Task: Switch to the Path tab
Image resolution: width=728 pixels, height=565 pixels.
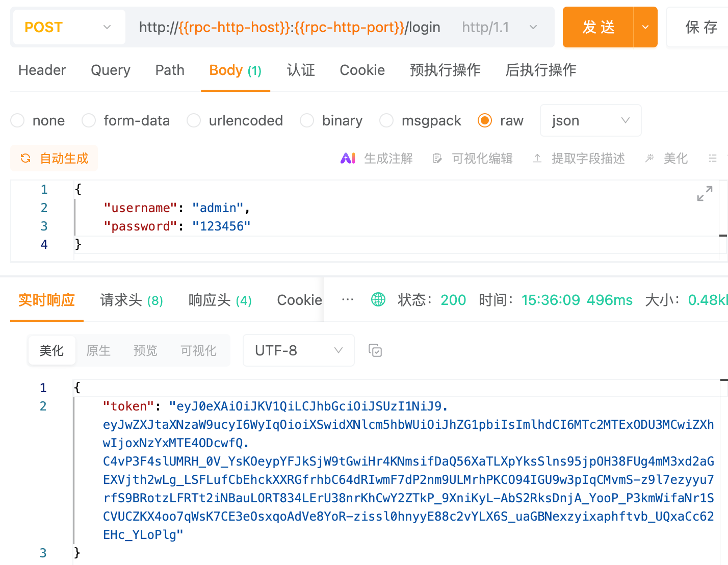Action: pyautogui.click(x=170, y=70)
